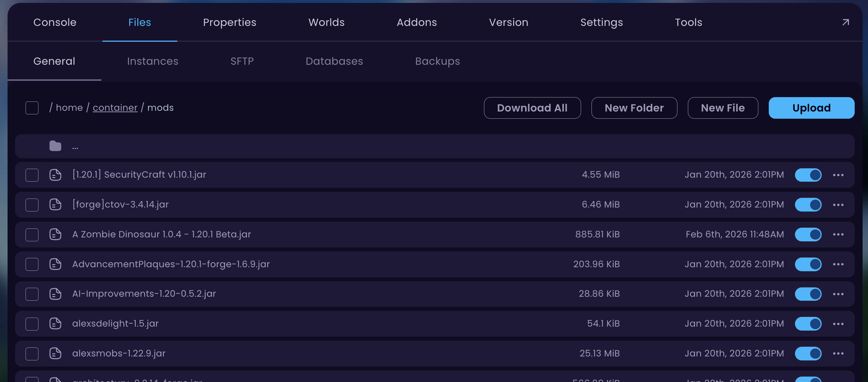Image resolution: width=868 pixels, height=382 pixels.
Task: Select the General sub-tab
Action: (54, 61)
